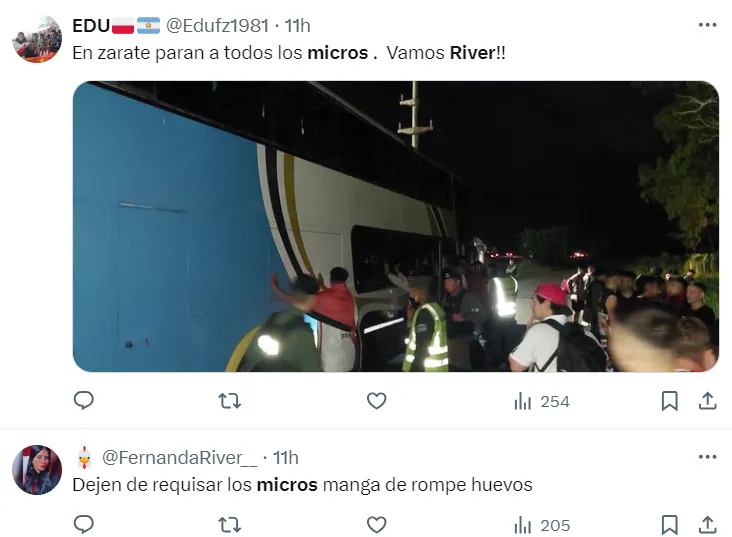
Task: Share the Edufz1981 tweet
Action: (x=708, y=401)
